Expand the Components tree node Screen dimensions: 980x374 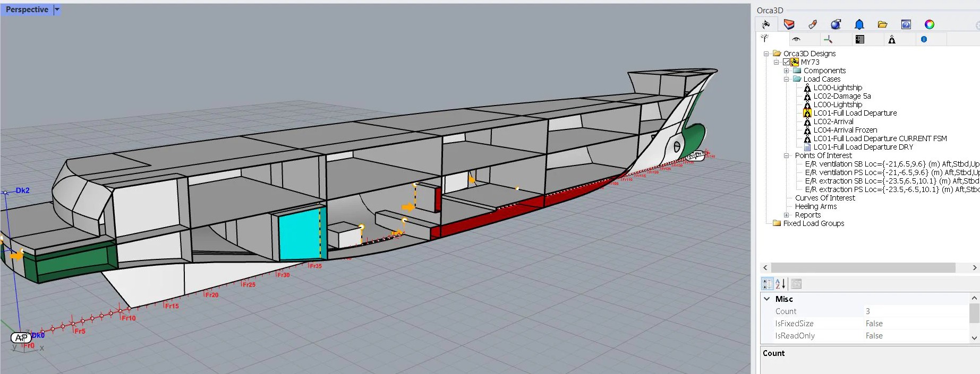(x=786, y=71)
